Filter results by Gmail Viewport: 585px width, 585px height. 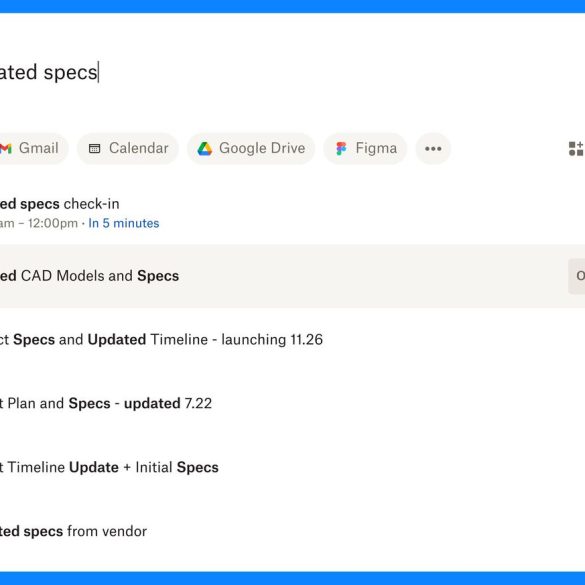(x=33, y=148)
